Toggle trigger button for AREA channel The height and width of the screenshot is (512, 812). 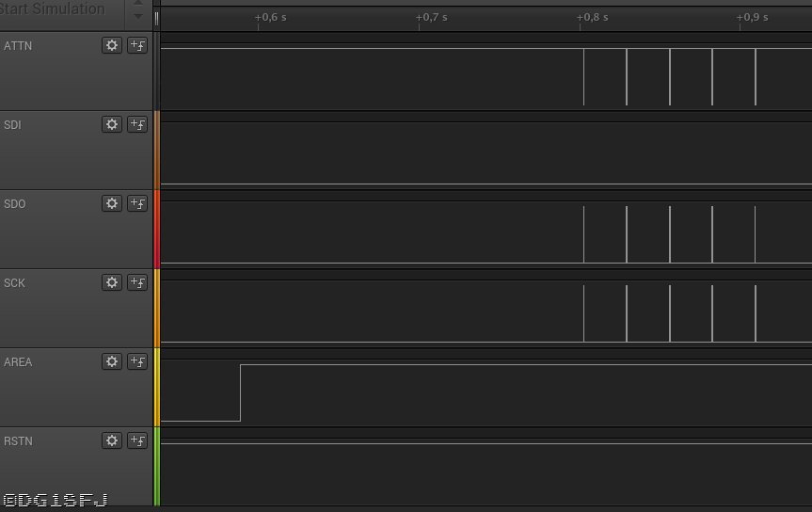pyautogui.click(x=137, y=361)
